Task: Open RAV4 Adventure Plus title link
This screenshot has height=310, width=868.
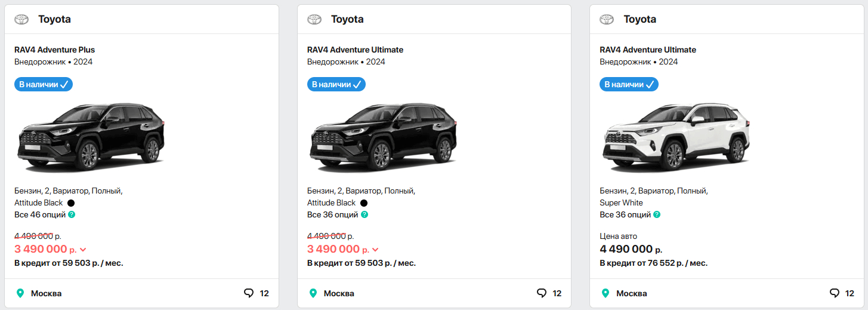Action: (55, 50)
